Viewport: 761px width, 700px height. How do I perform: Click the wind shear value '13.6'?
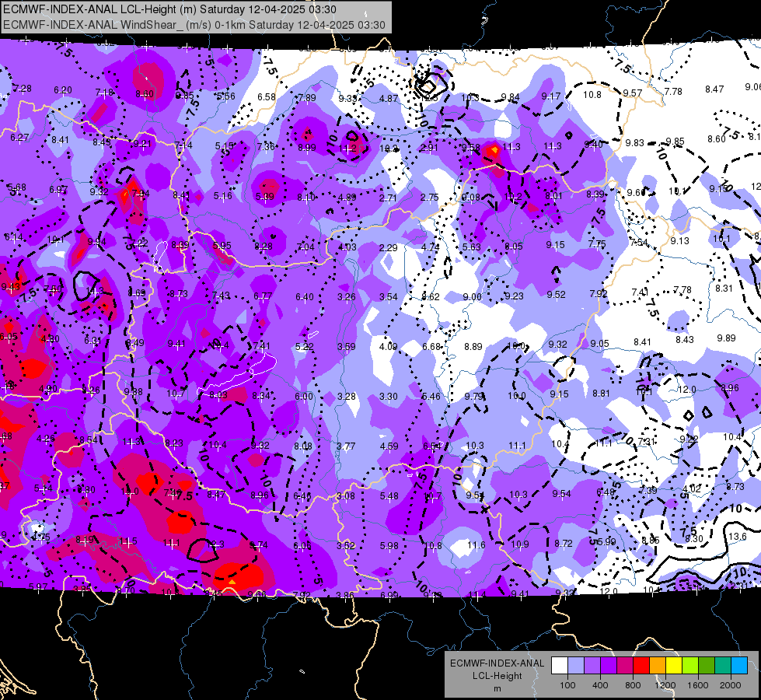coord(737,537)
